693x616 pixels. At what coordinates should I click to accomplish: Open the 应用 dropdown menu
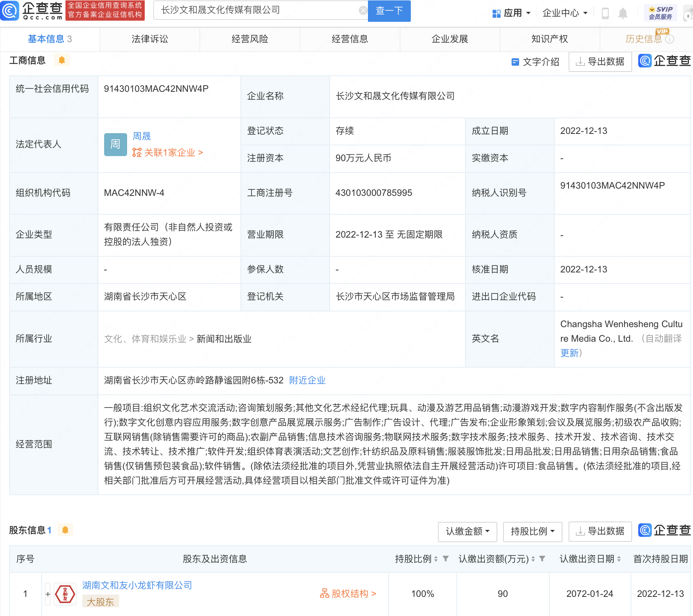pyautogui.click(x=512, y=13)
